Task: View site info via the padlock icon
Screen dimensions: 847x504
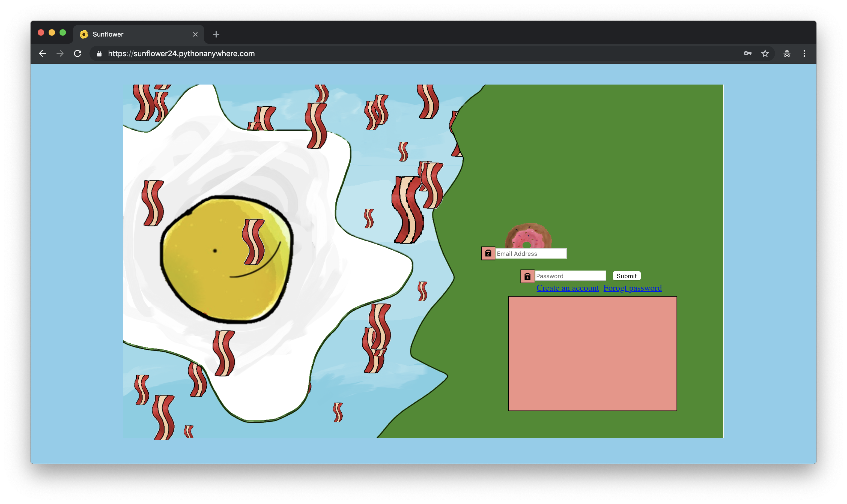Action: pos(99,54)
